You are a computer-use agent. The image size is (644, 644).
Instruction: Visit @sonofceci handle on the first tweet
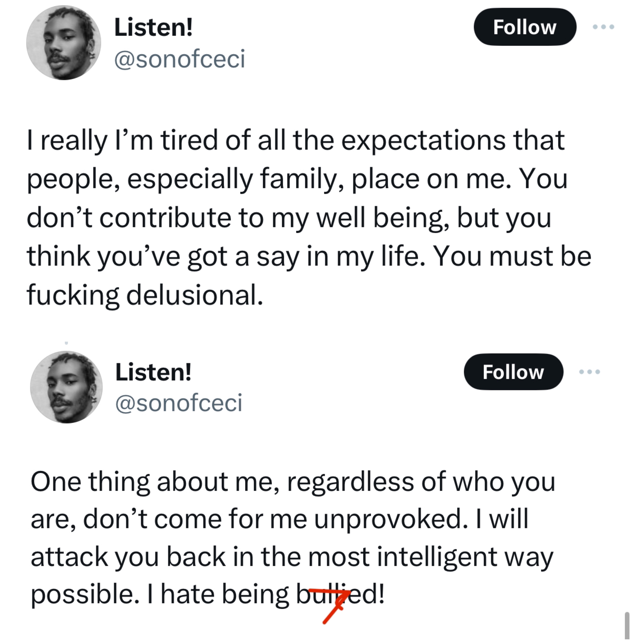point(180,59)
